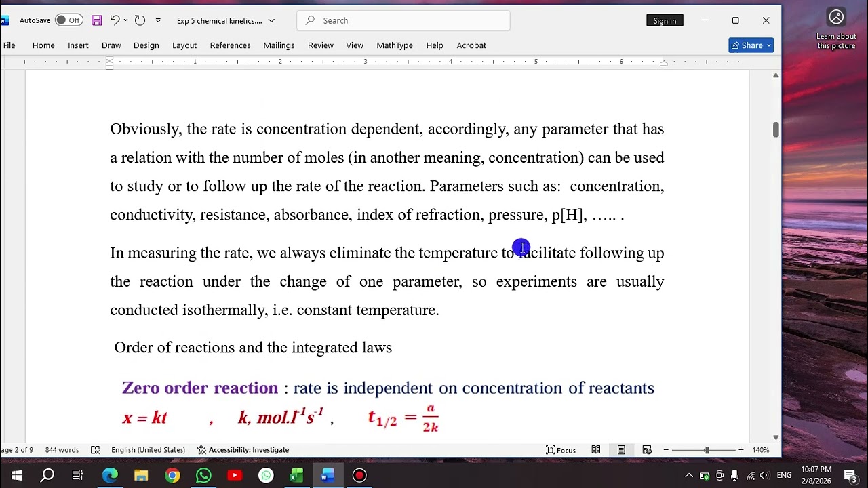
Task: Open the Draw tab
Action: [x=111, y=45]
